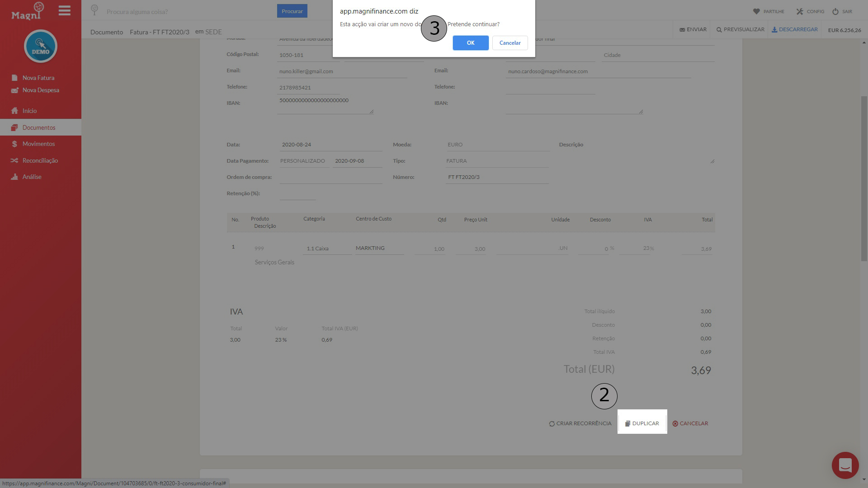Click the Sair power icon
The height and width of the screenshot is (488, 868).
[835, 11]
